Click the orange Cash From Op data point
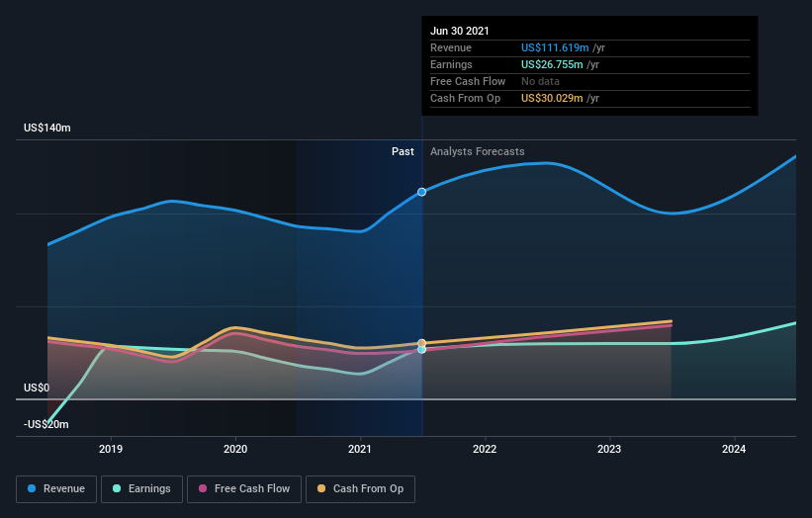This screenshot has height=518, width=812. coord(422,343)
